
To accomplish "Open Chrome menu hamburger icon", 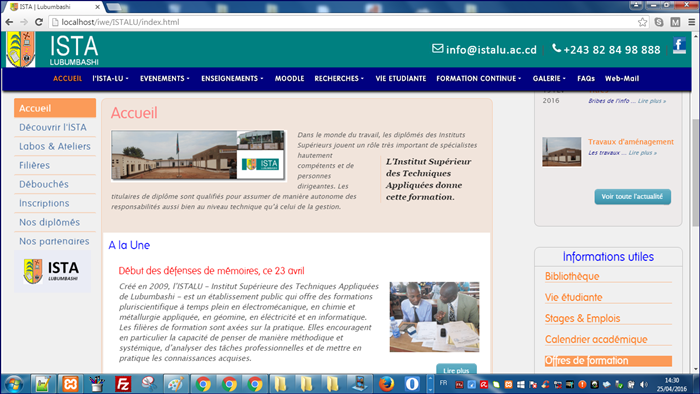I will [692, 22].
